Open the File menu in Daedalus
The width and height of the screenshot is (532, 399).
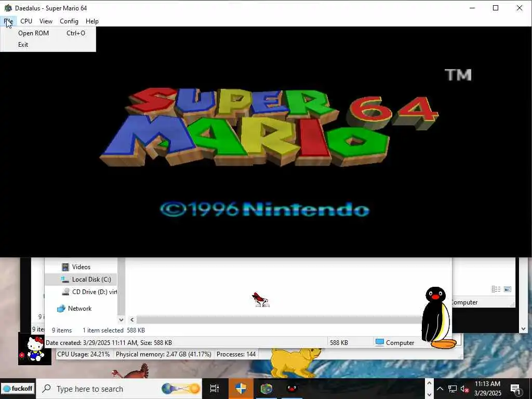tap(8, 21)
